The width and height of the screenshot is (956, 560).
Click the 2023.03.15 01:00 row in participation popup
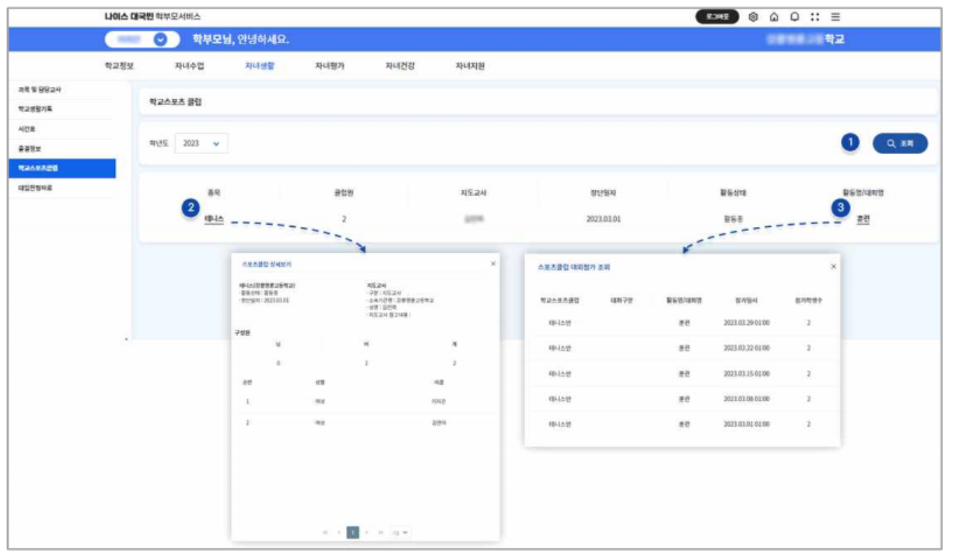pyautogui.click(x=682, y=373)
